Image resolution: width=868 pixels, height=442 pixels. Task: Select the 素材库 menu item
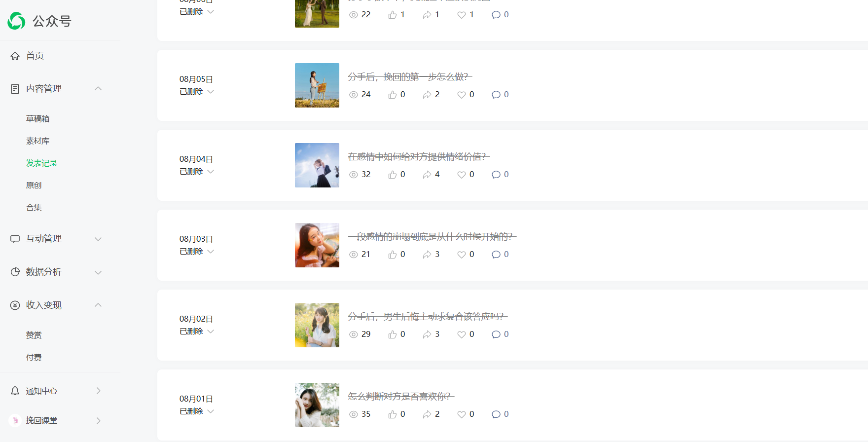[38, 141]
